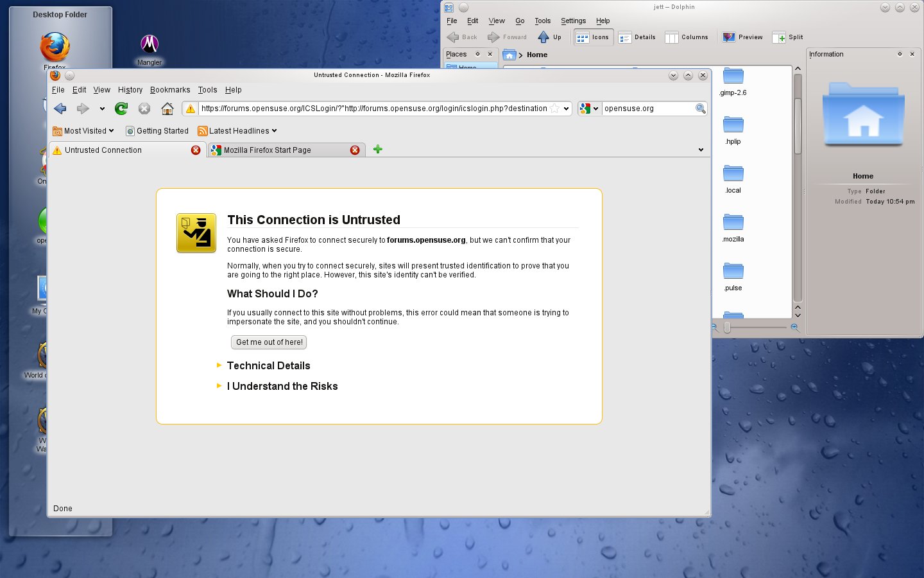Open Firefox View menu

pyautogui.click(x=102, y=90)
